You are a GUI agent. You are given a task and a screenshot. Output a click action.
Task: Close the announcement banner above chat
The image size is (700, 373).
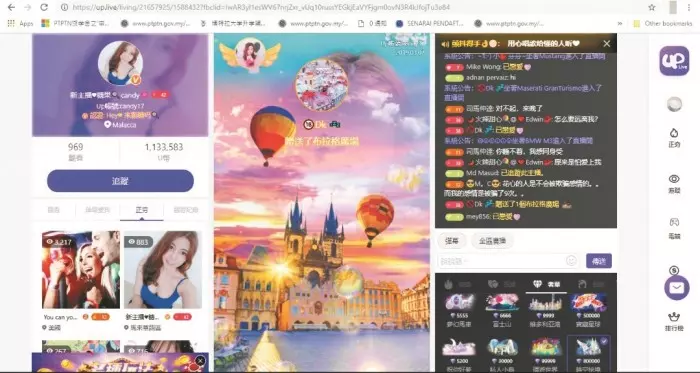(x=606, y=44)
